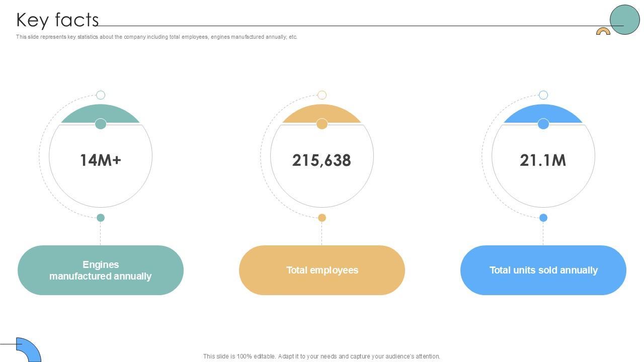Click the "This slide is 100% editable" footer text
Image resolution: width=644 pixels, height=362 pixels.
[321, 356]
